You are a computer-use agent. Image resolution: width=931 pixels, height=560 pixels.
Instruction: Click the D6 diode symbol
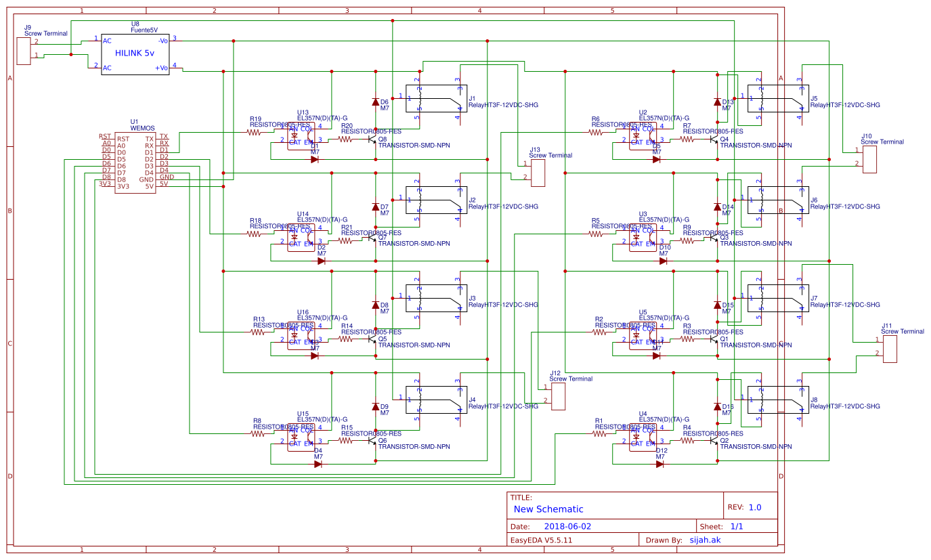376,102
